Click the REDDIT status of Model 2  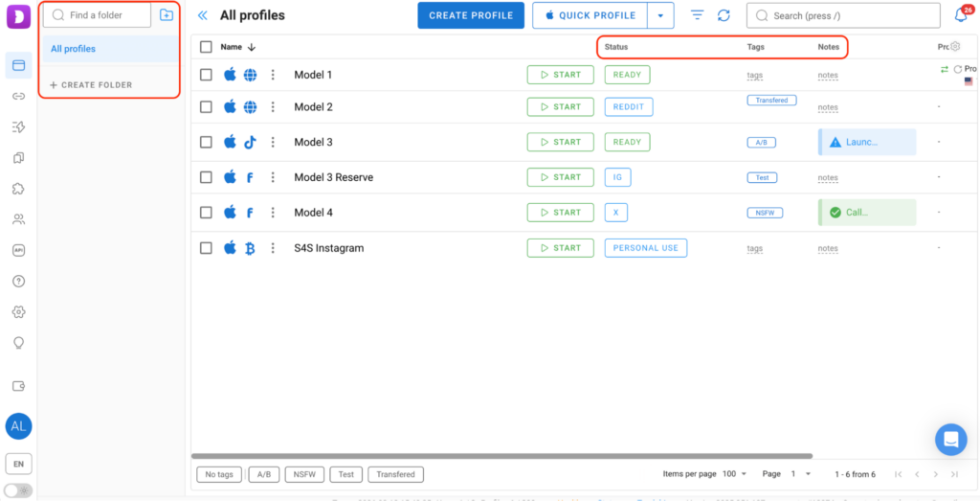[x=629, y=107]
